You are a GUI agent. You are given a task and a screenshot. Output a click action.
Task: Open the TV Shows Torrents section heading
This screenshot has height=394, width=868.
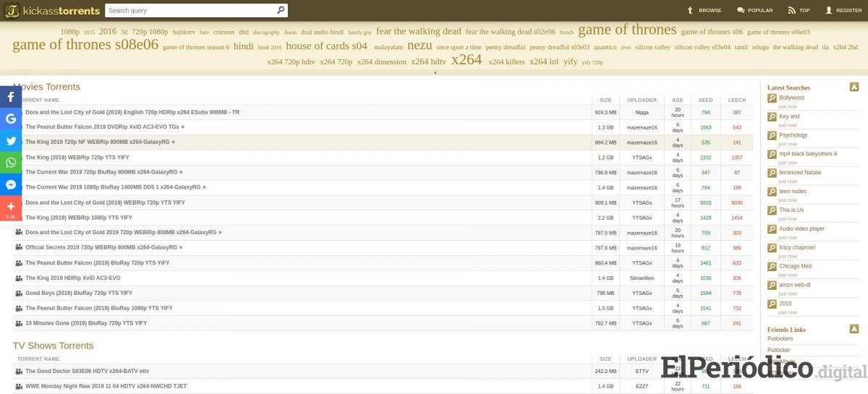tap(54, 346)
